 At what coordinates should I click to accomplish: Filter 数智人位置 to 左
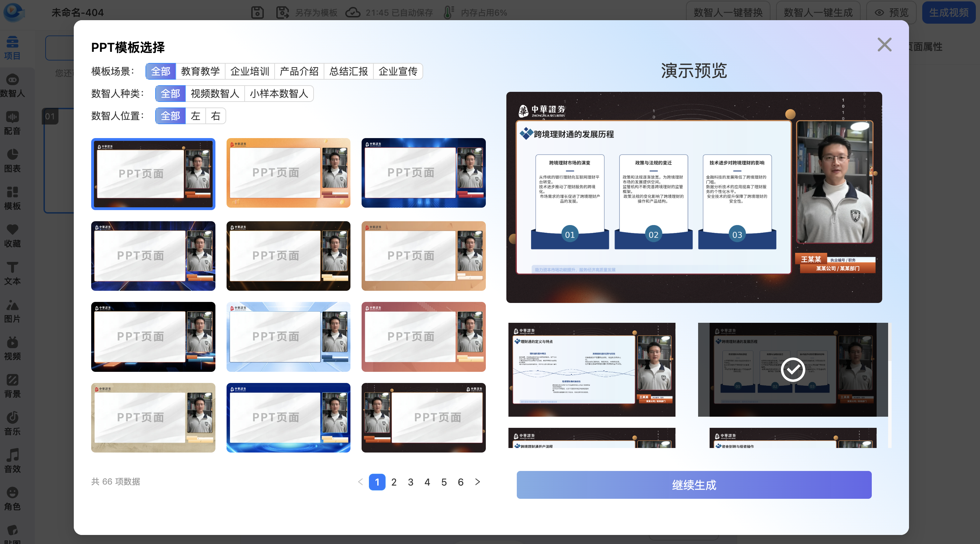pyautogui.click(x=195, y=115)
